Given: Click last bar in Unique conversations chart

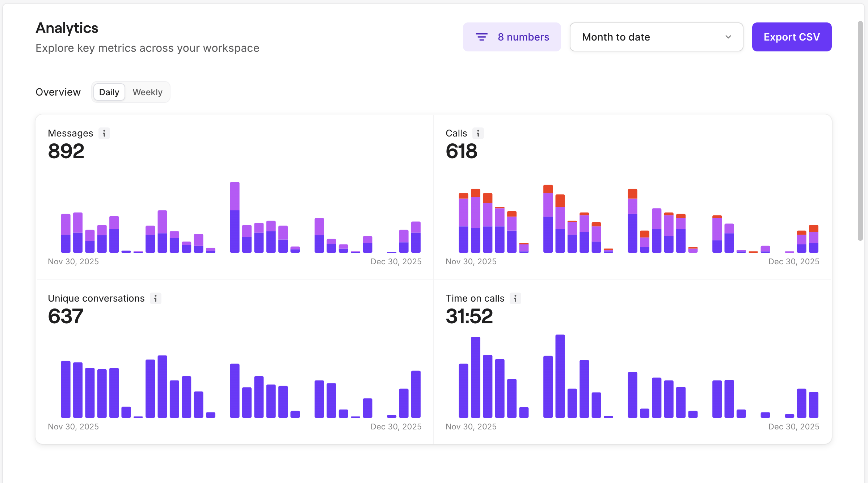Looking at the screenshot, I should 416,394.
